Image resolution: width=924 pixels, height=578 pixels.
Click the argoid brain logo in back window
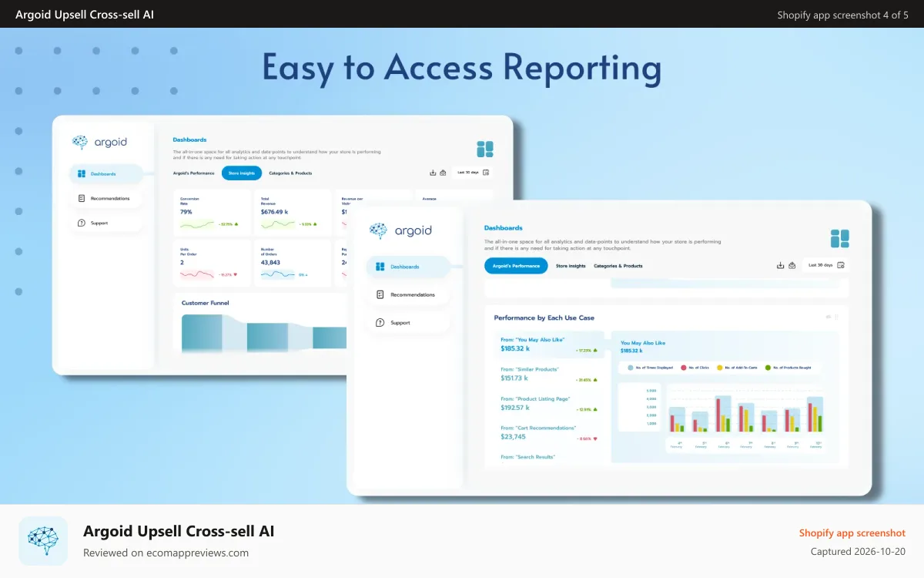80,143
